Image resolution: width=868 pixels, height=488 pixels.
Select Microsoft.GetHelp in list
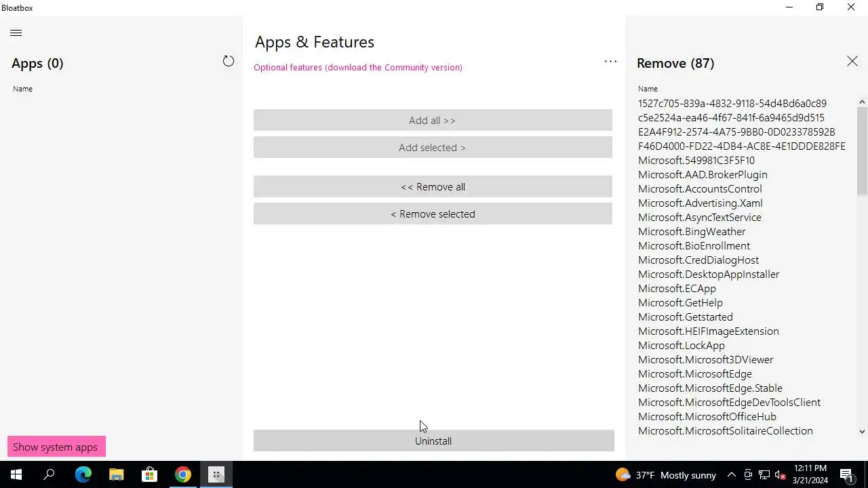(x=680, y=303)
